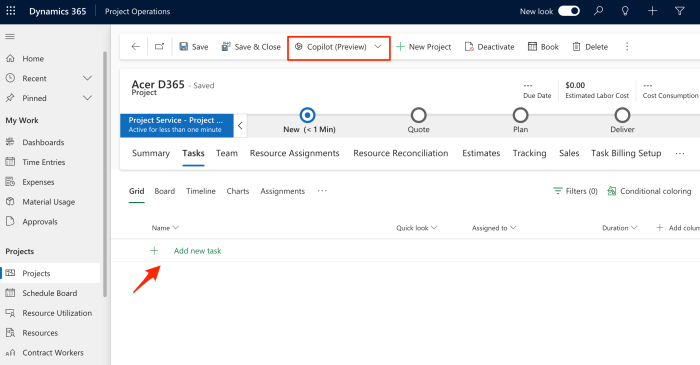Expand the Copilot (Preview) dropdown chevron
Image resolution: width=700 pixels, height=365 pixels.
pos(378,46)
